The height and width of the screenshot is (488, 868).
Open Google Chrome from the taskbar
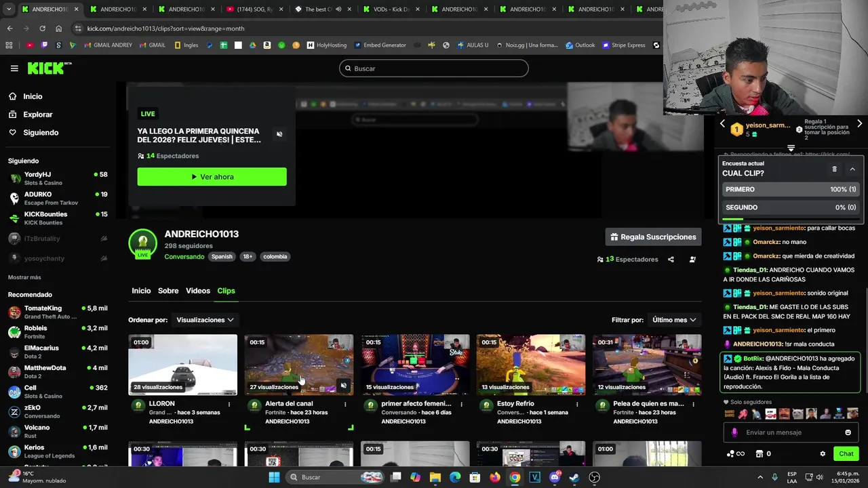(x=515, y=477)
